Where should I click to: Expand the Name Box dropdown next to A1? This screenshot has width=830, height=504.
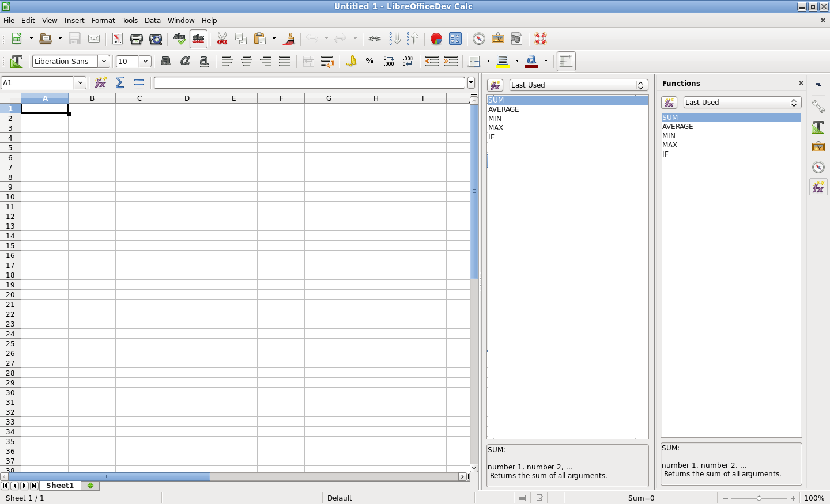pyautogui.click(x=80, y=83)
